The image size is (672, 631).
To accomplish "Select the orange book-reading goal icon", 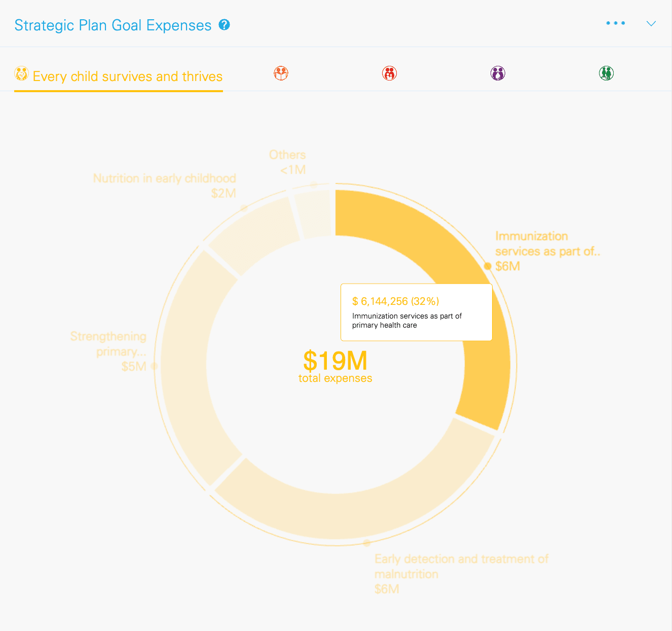I will pyautogui.click(x=281, y=73).
